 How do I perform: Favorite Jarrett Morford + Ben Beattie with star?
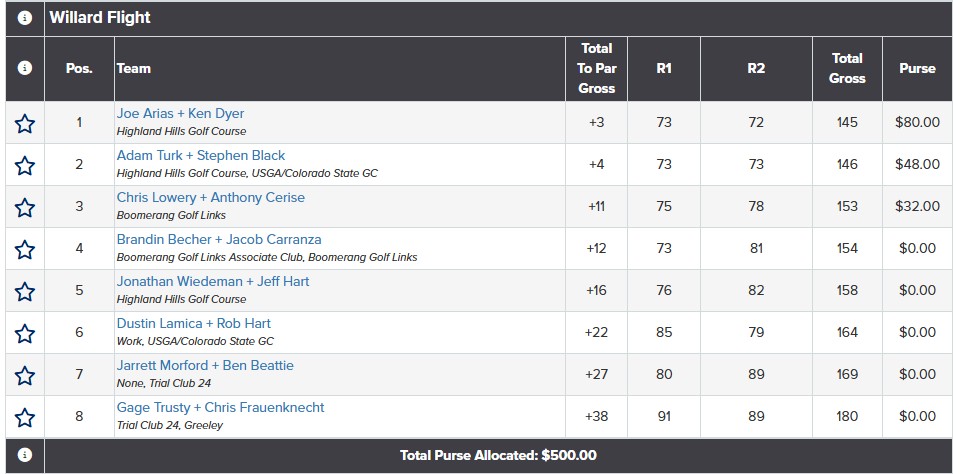point(25,375)
